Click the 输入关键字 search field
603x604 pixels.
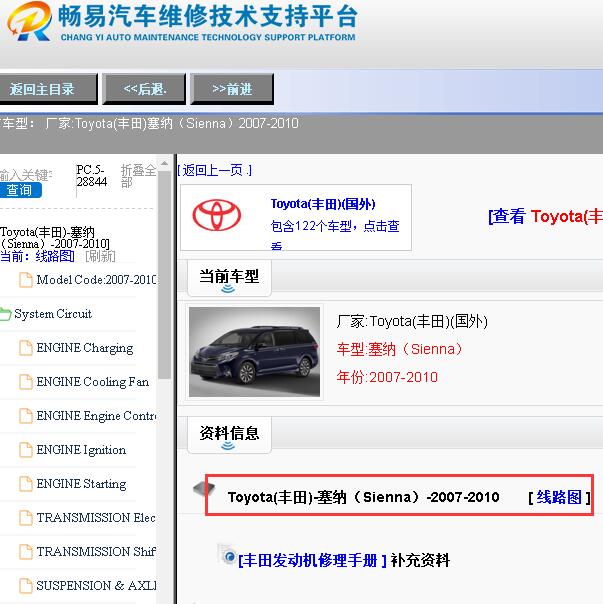pyautogui.click(x=26, y=175)
